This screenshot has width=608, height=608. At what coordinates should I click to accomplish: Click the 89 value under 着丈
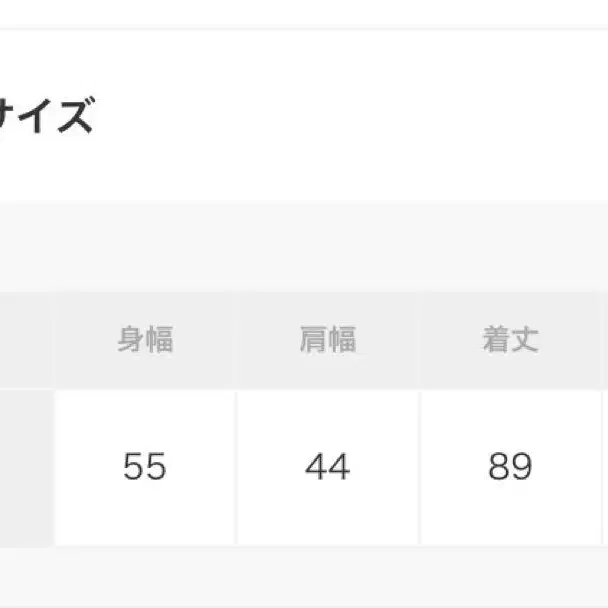pos(510,467)
